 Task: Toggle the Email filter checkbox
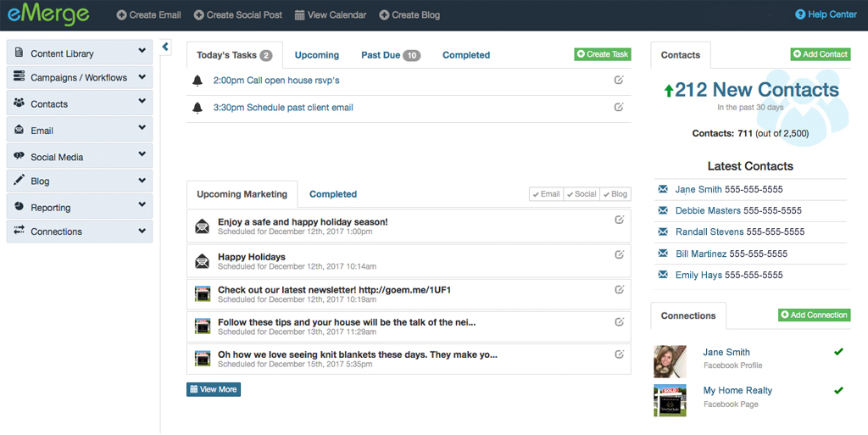[x=546, y=194]
